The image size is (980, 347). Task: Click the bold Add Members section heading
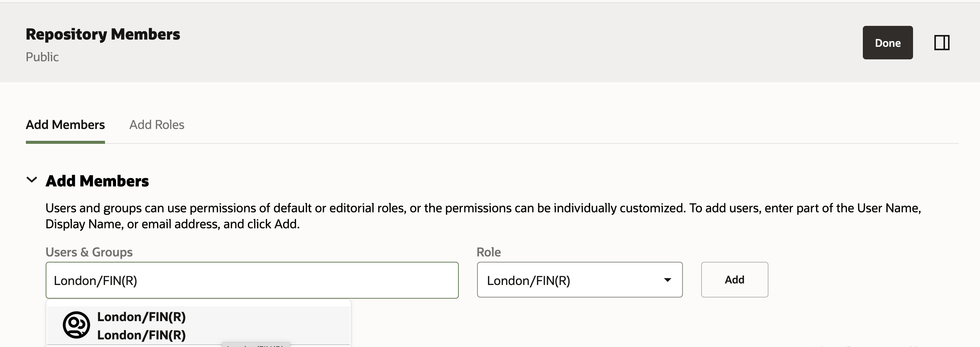pos(97,181)
